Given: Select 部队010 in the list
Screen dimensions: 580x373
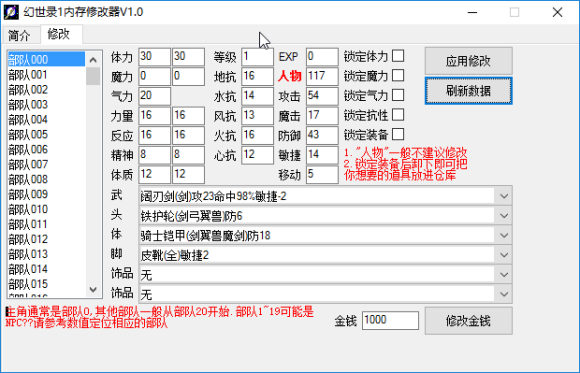Looking at the screenshot, I should pos(46,209).
